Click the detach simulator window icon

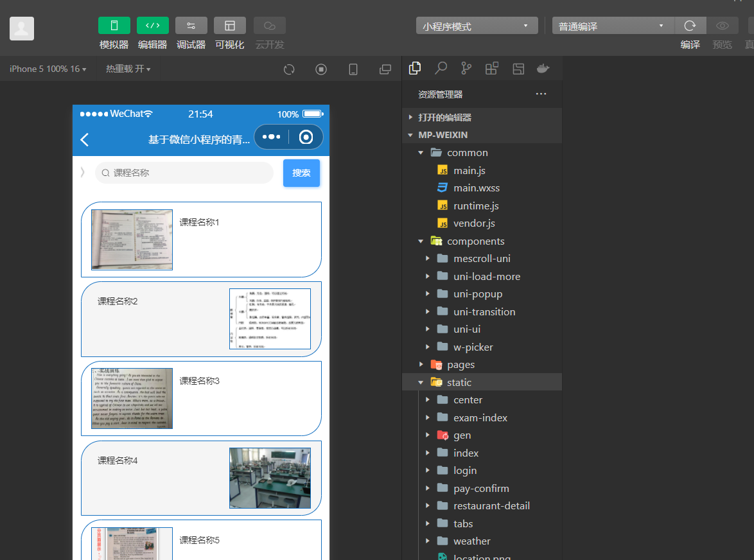[385, 69]
